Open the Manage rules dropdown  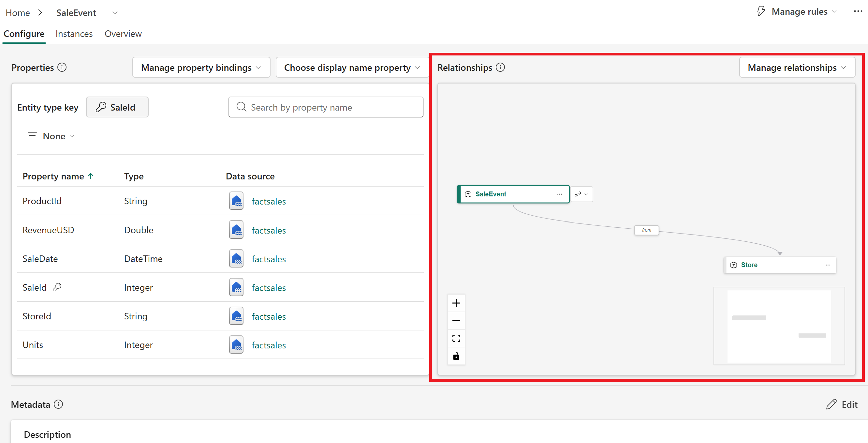pos(797,11)
